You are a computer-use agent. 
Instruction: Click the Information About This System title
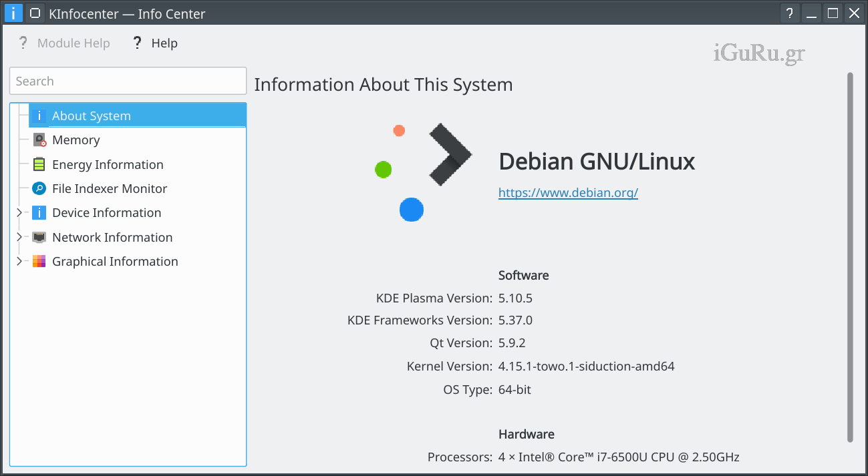384,85
